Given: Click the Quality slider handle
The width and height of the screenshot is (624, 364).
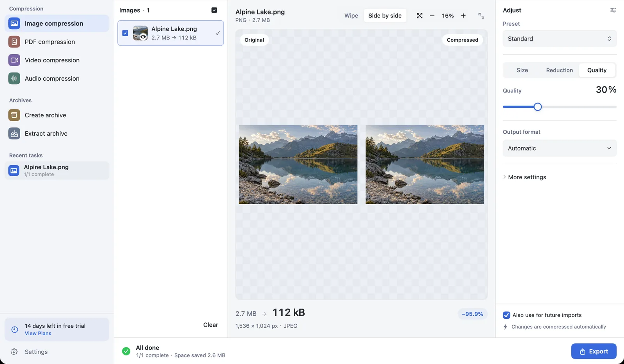Looking at the screenshot, I should [537, 107].
